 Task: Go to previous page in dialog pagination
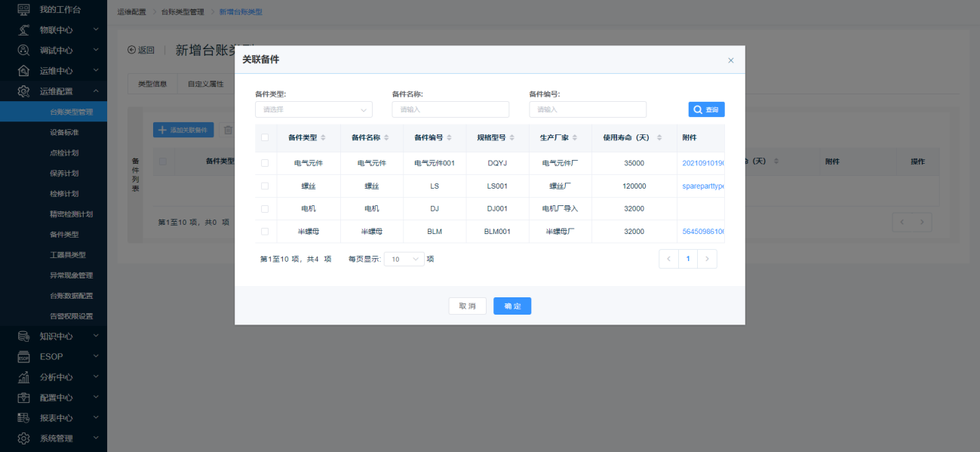click(x=668, y=259)
